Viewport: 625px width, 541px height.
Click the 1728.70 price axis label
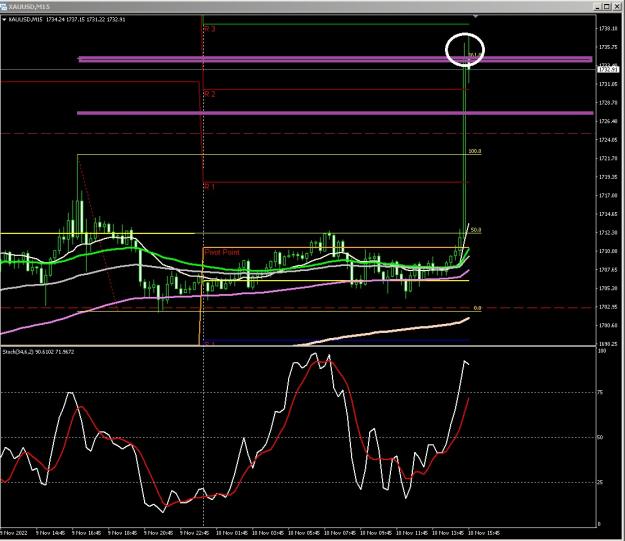pyautogui.click(x=608, y=103)
